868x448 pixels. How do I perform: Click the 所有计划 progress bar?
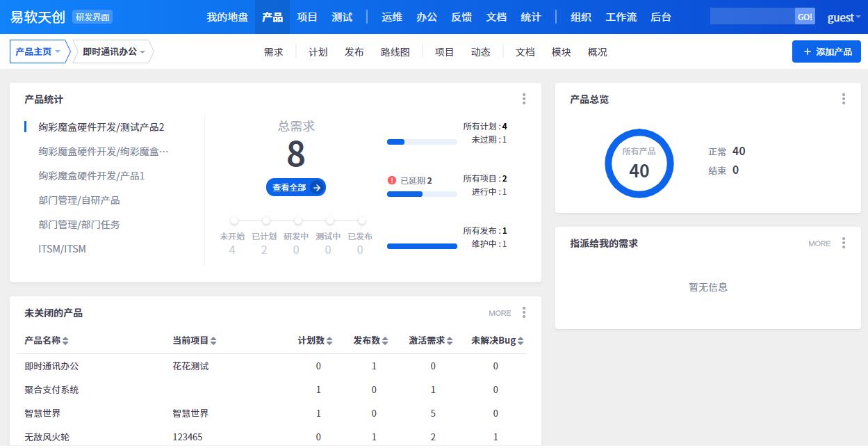422,142
